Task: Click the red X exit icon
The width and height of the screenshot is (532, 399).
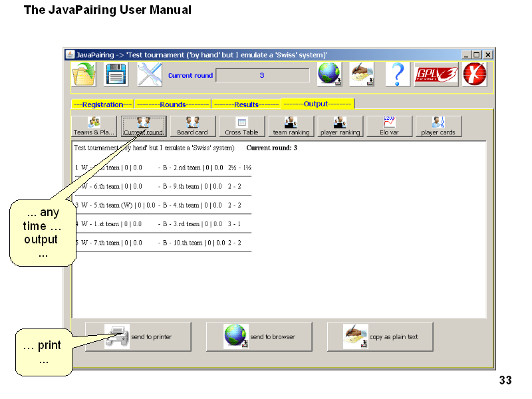Action: [x=475, y=74]
